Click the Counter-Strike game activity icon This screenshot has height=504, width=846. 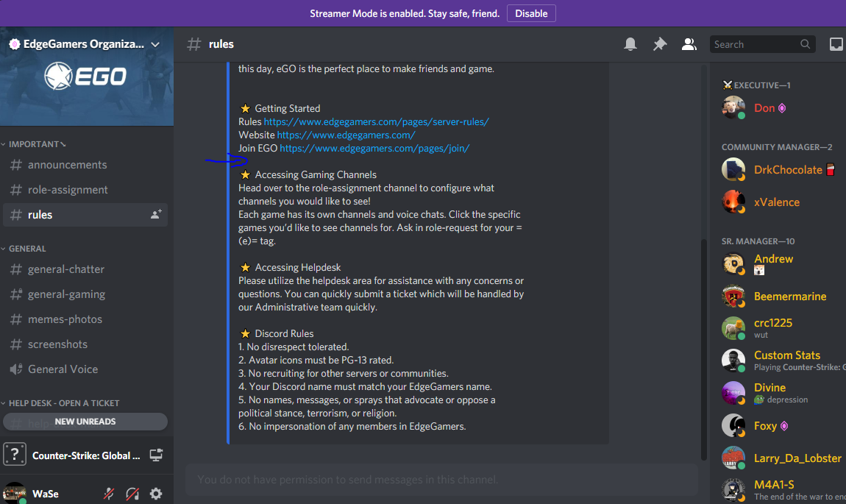pyautogui.click(x=15, y=455)
